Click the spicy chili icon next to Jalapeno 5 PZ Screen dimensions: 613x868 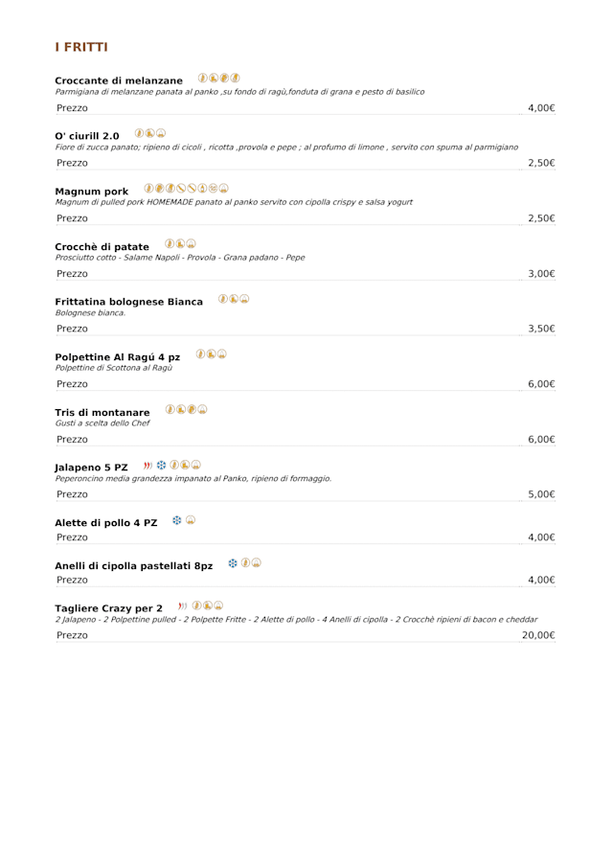point(148,466)
